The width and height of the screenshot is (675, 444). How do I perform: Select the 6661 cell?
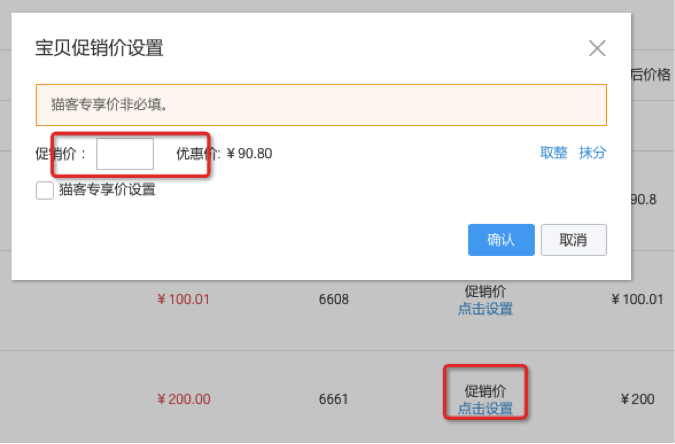coord(333,399)
